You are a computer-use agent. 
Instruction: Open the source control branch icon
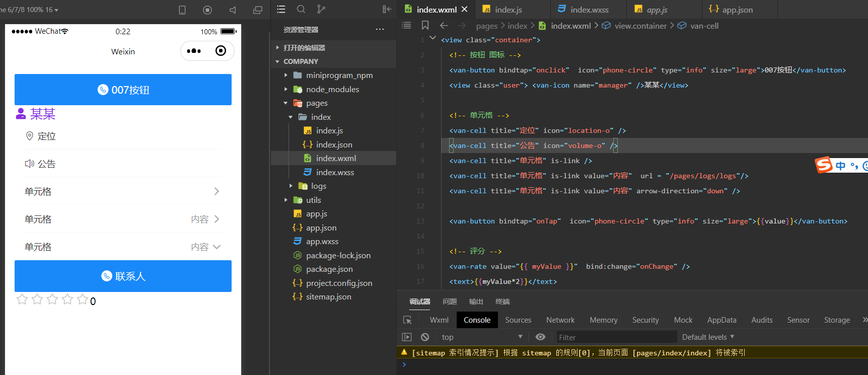(321, 9)
